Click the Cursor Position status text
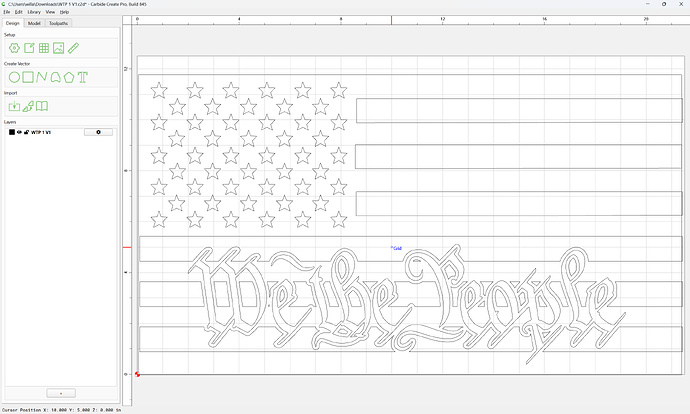Viewport: 690px width, 414px height. pyautogui.click(x=62, y=410)
